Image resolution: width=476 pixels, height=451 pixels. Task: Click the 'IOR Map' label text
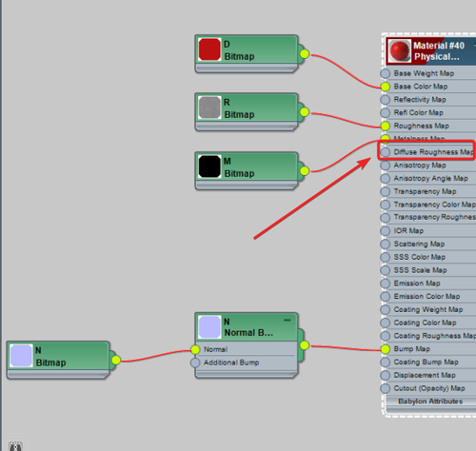pos(408,230)
